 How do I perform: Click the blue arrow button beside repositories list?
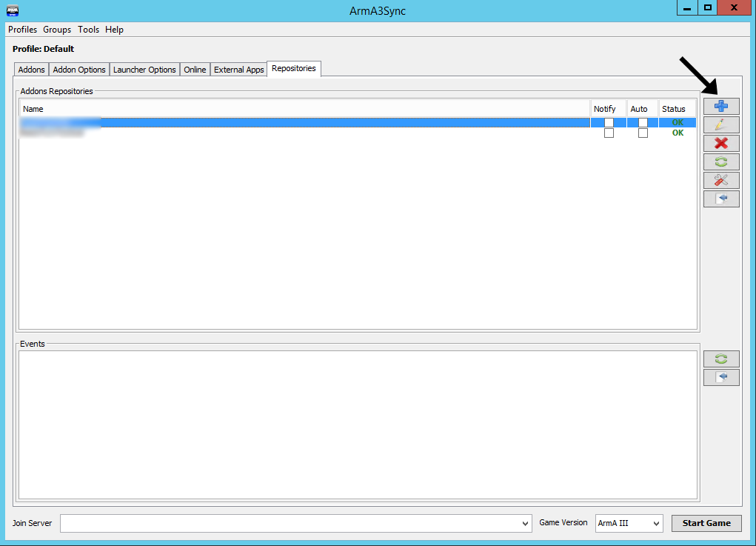(721, 199)
